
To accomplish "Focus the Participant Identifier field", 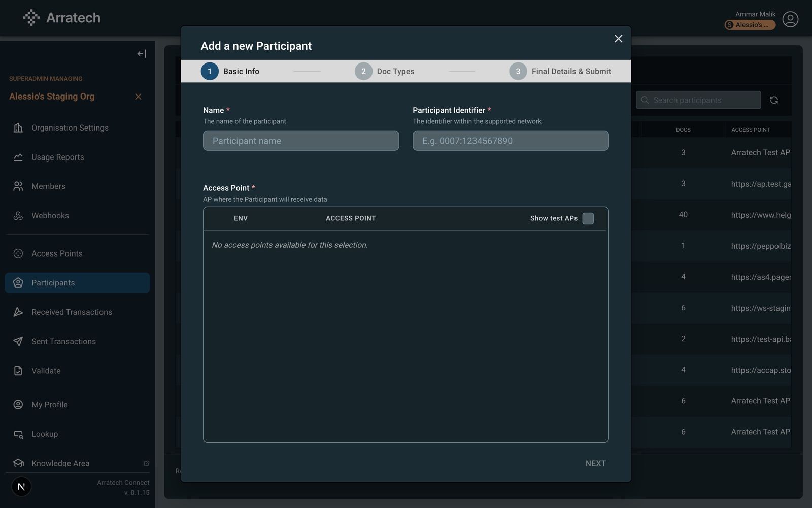I will coord(511,141).
